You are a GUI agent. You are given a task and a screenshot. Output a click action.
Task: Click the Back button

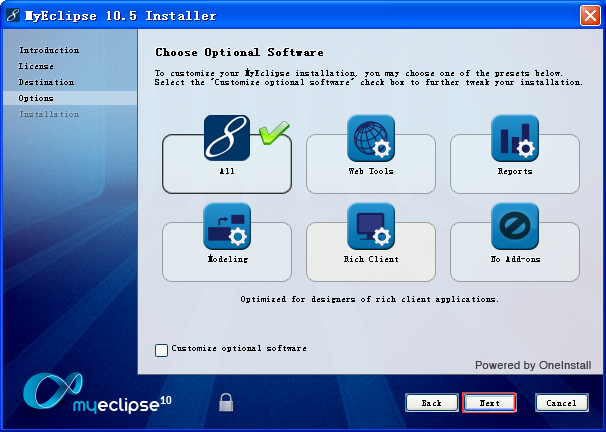point(432,403)
